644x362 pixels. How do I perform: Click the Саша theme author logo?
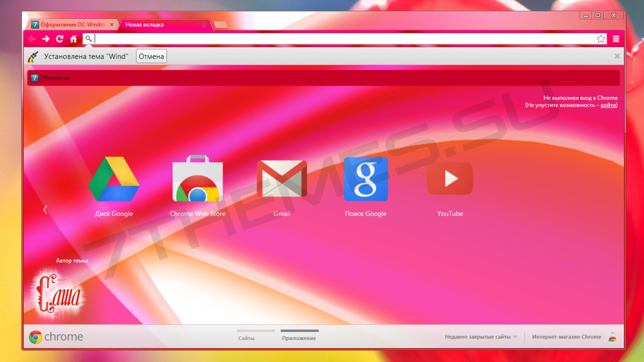[59, 293]
